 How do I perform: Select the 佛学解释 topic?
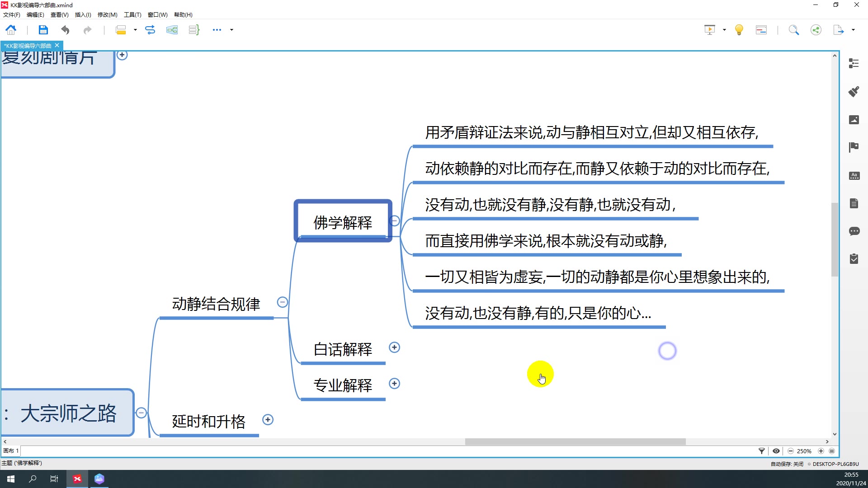tap(343, 221)
